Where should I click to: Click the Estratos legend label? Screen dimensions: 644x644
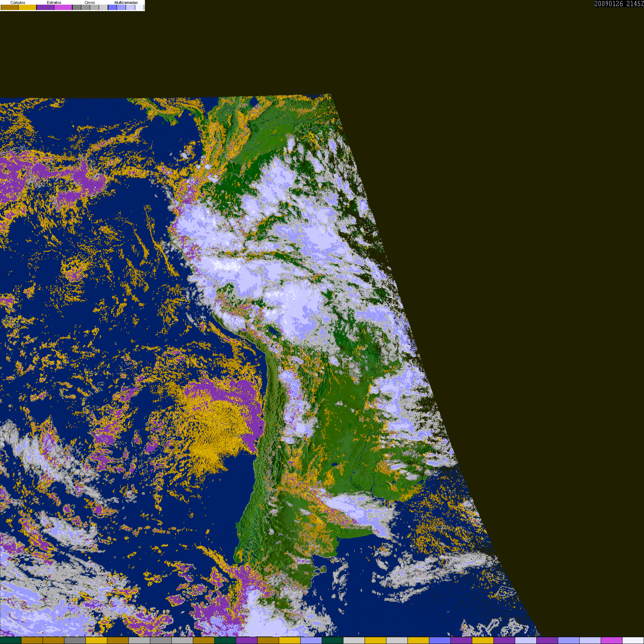[x=54, y=3]
